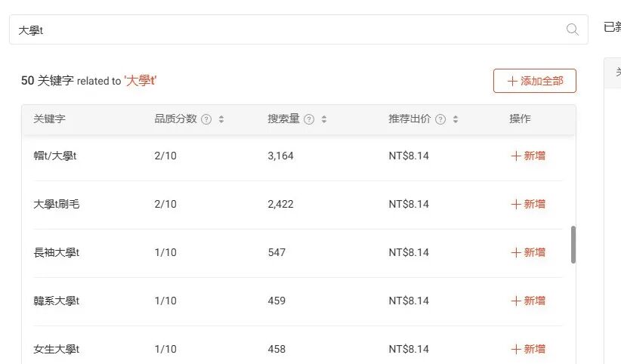Select the keyword text 長袖大學t
Screen dimensions: 621x364
pyautogui.click(x=56, y=252)
